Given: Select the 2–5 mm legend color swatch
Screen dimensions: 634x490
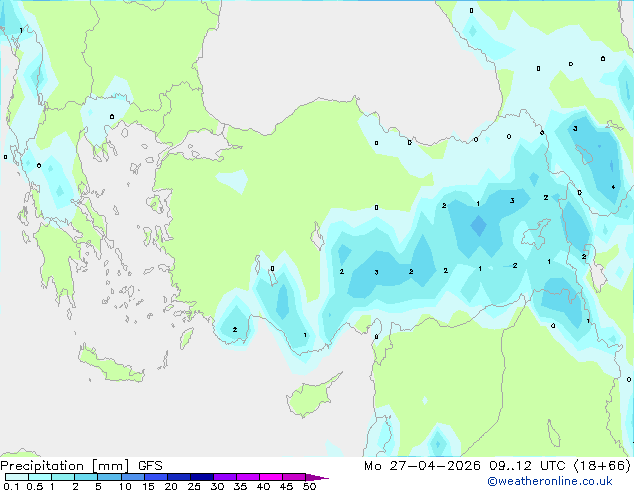Looking at the screenshot, I should (86, 477).
